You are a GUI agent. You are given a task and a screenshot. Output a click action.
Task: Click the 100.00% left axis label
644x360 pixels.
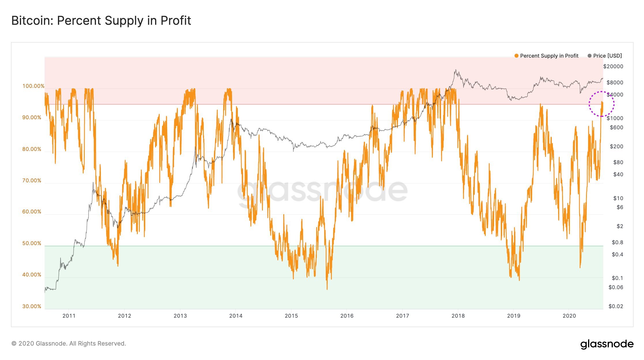(33, 86)
